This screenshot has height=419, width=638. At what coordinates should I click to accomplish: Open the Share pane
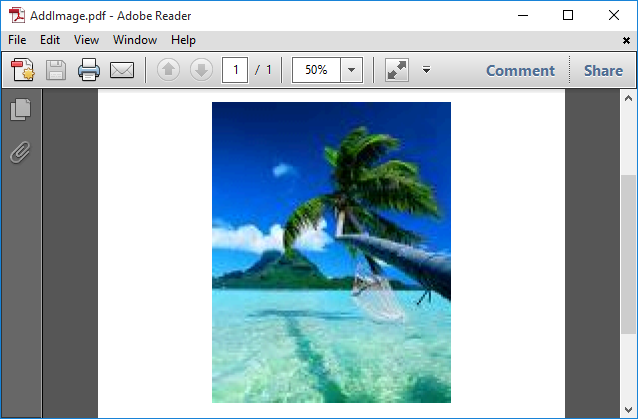tap(603, 71)
